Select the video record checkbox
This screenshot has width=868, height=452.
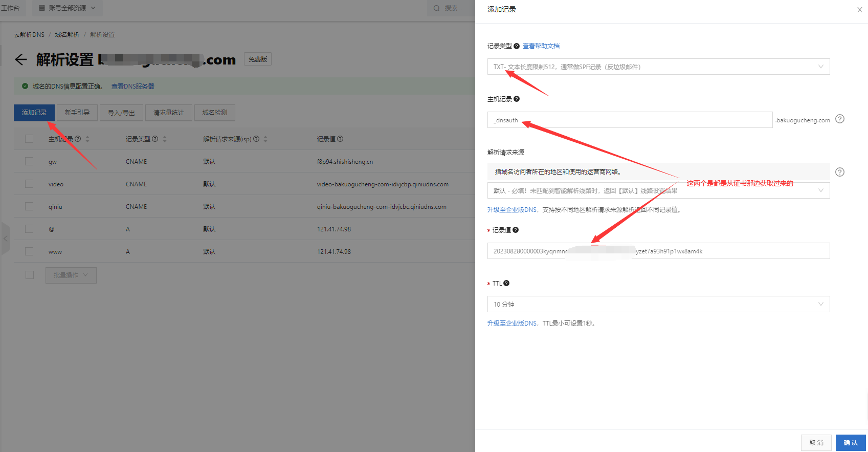click(x=29, y=184)
